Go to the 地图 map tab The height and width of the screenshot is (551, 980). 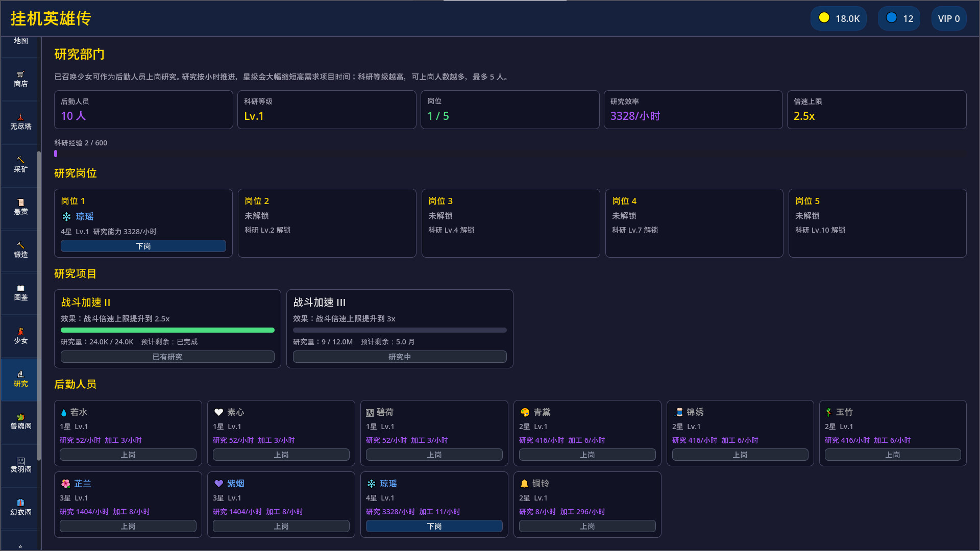pyautogui.click(x=20, y=41)
